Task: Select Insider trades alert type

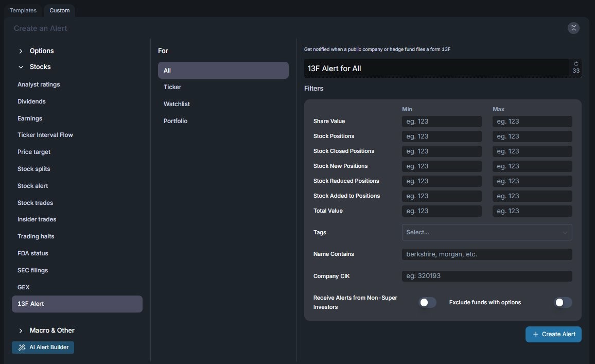Action: click(x=37, y=219)
